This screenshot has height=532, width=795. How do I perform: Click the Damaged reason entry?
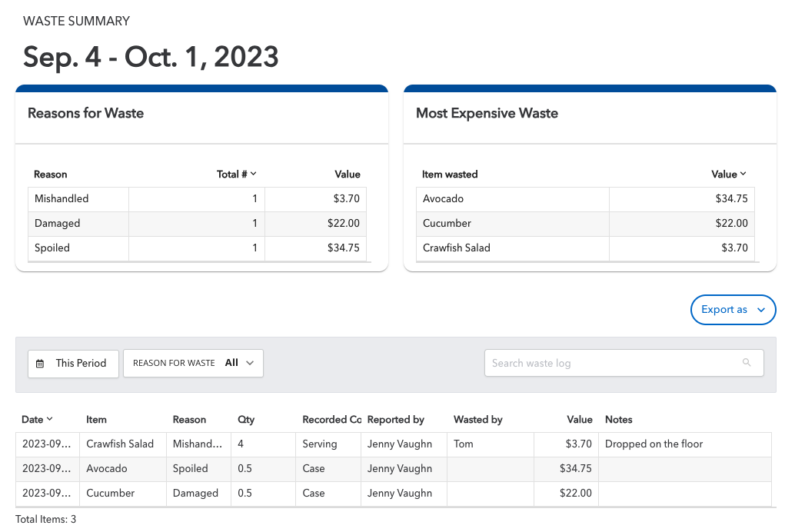pyautogui.click(x=78, y=223)
